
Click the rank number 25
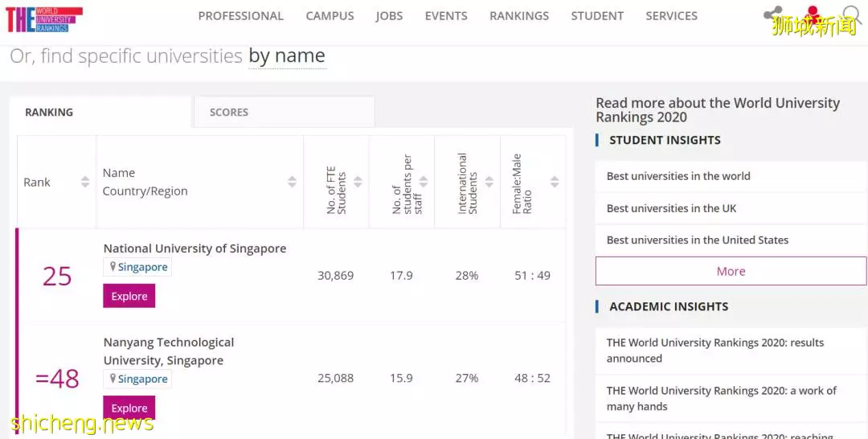coord(57,276)
